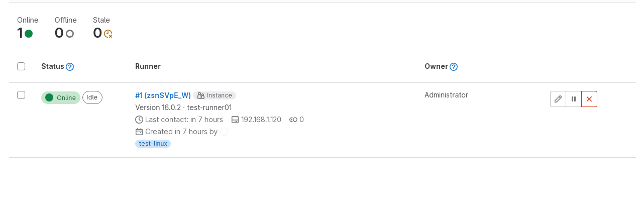Click the Idle status badge

point(92,97)
